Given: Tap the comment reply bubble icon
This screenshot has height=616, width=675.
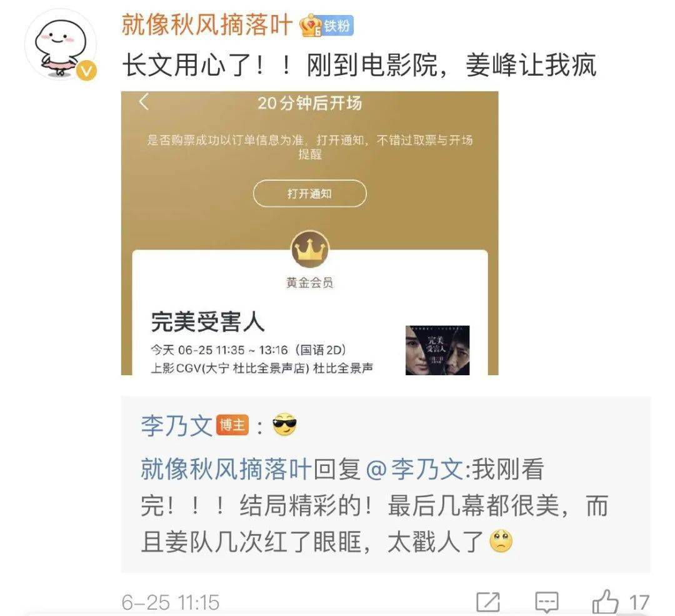Looking at the screenshot, I should click(547, 602).
